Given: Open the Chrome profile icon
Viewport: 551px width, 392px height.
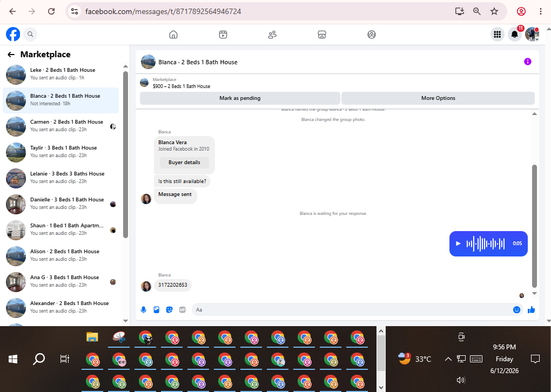Looking at the screenshot, I should 521,11.
